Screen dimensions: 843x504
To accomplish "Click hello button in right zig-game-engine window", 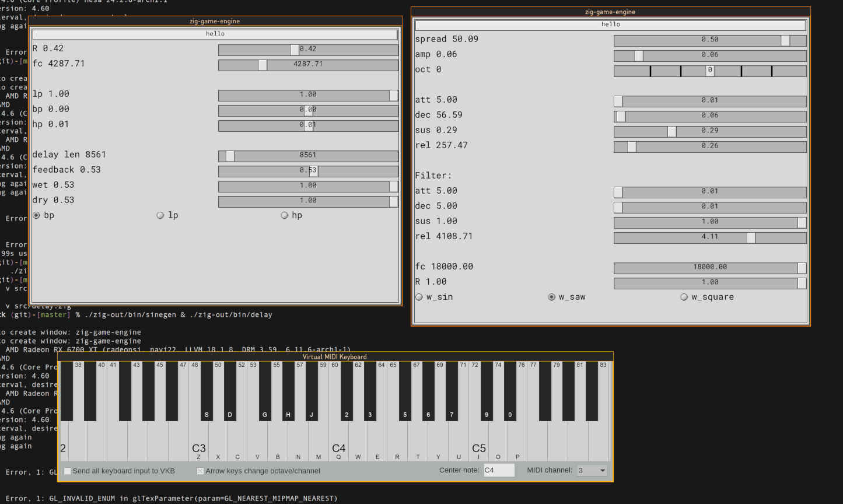I will pos(611,24).
